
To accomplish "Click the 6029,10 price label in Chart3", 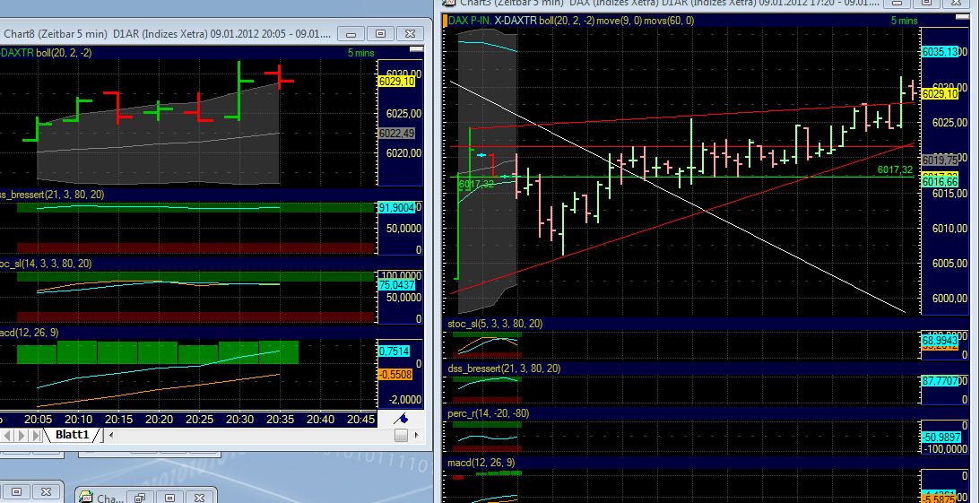I will point(940,94).
